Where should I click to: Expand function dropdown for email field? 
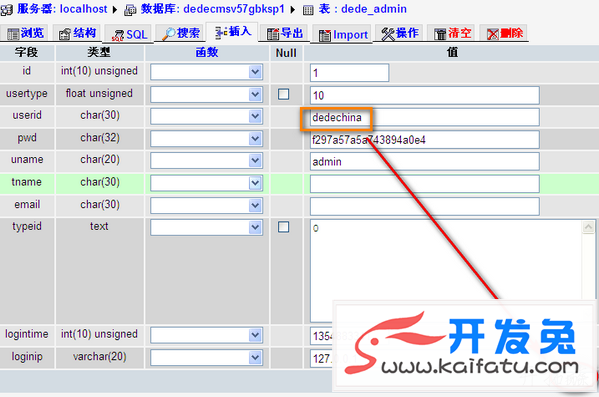206,206
